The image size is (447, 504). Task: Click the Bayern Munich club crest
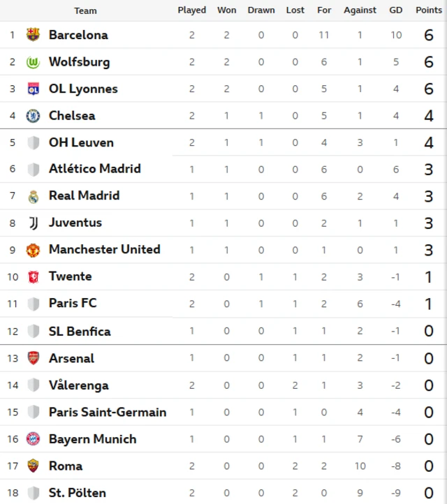click(x=33, y=439)
